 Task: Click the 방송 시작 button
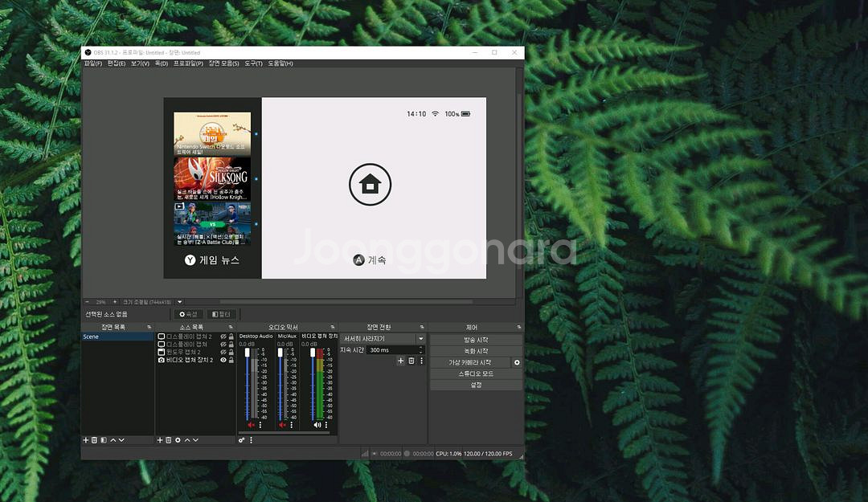coord(476,340)
